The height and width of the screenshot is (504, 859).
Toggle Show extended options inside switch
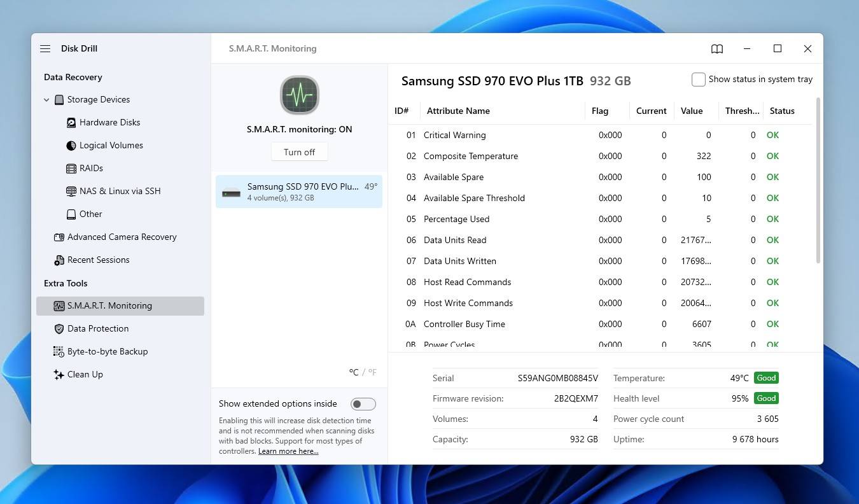pos(363,404)
